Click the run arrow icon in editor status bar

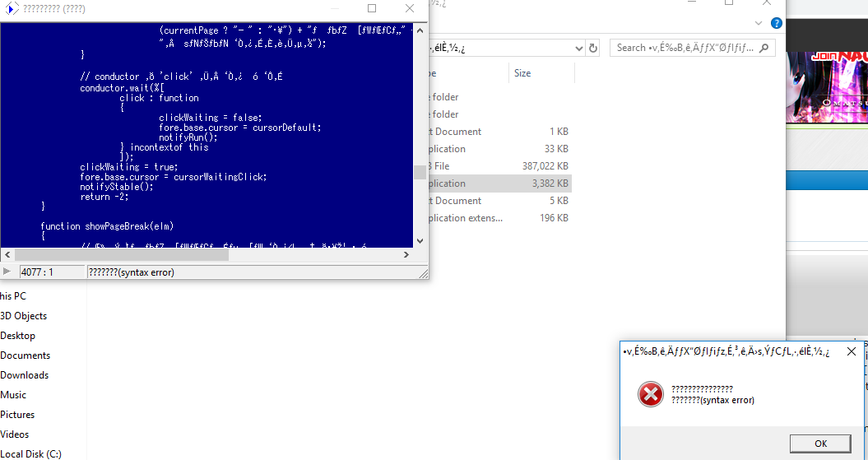[x=7, y=272]
